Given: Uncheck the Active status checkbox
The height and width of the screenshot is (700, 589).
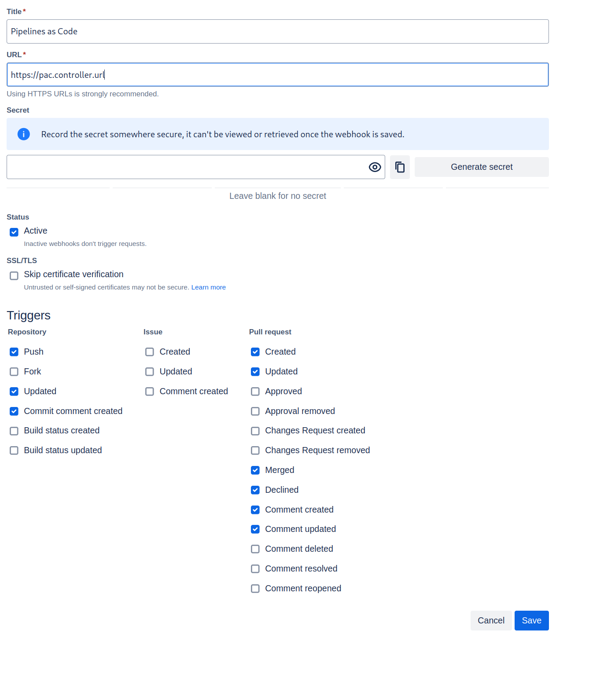Looking at the screenshot, I should (x=14, y=232).
